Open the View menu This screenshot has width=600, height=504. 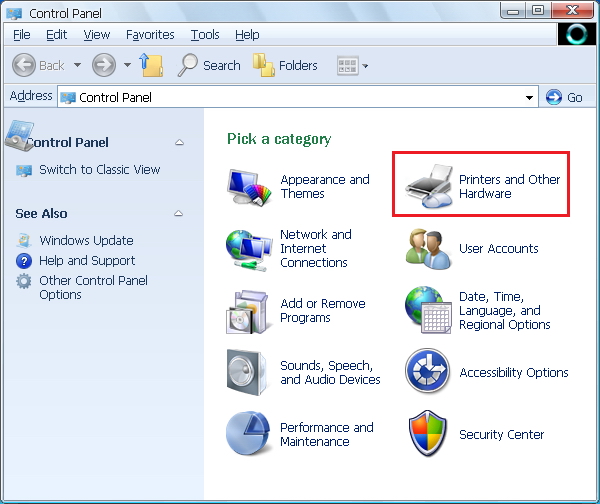96,35
